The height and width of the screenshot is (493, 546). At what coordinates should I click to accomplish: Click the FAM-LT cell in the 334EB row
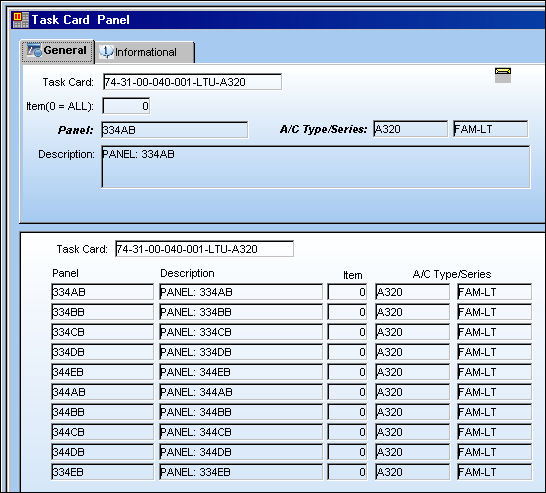tap(494, 472)
